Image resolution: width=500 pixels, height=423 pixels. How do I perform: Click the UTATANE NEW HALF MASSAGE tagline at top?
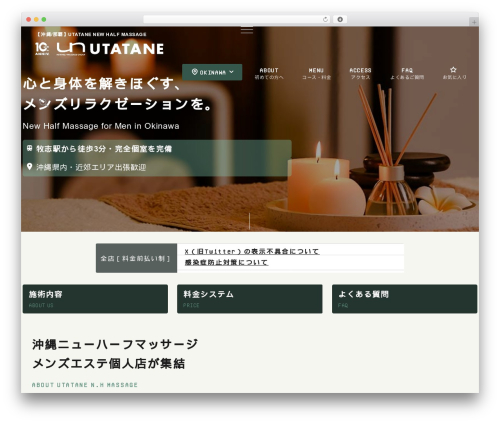[x=92, y=34]
